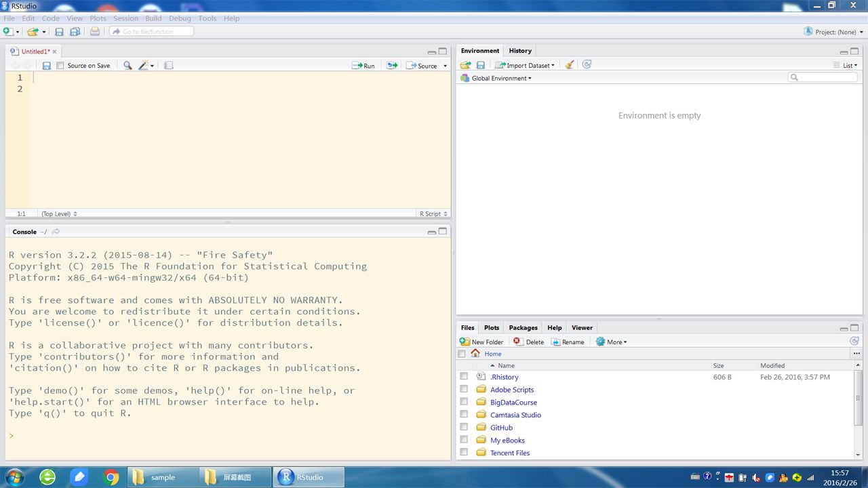Open the Tools menu
868x488 pixels.
(208, 18)
